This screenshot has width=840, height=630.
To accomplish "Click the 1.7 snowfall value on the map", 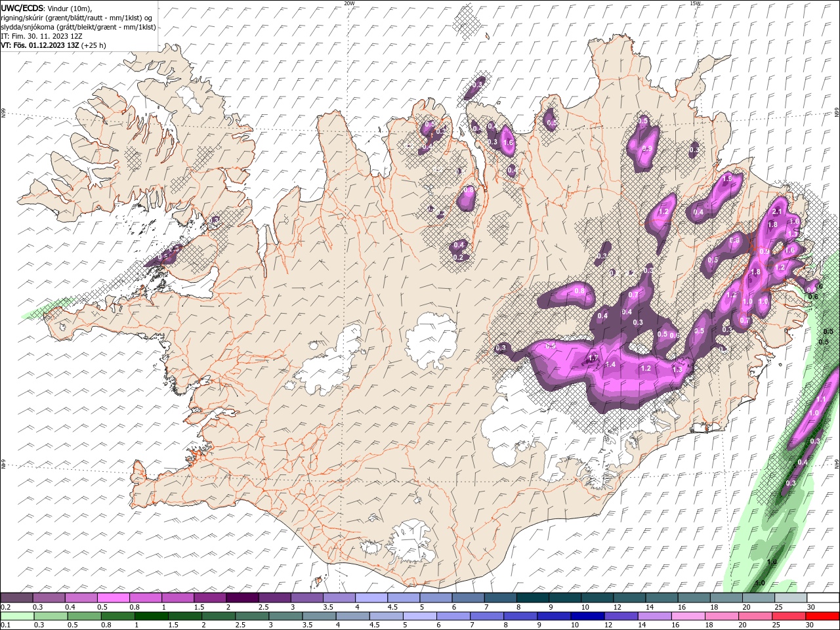I will [x=593, y=358].
